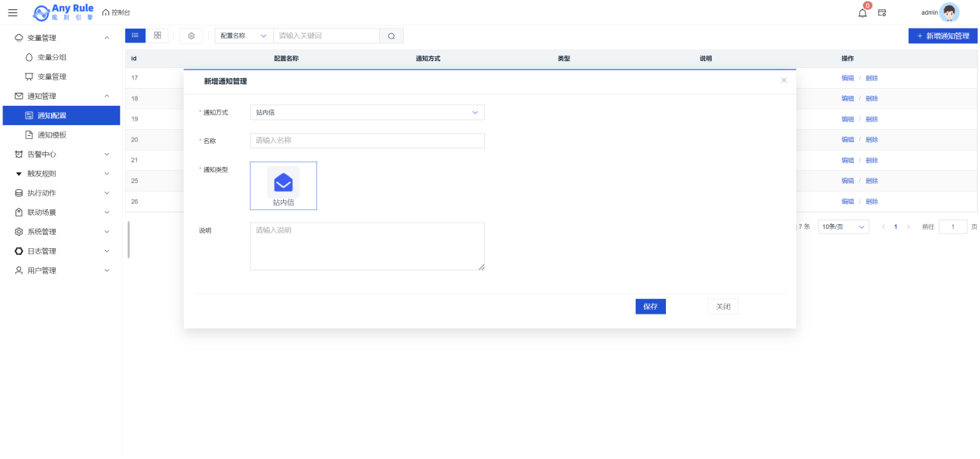The image size is (980, 459).
Task: Open the 10条/页 page size dropdown
Action: point(843,227)
